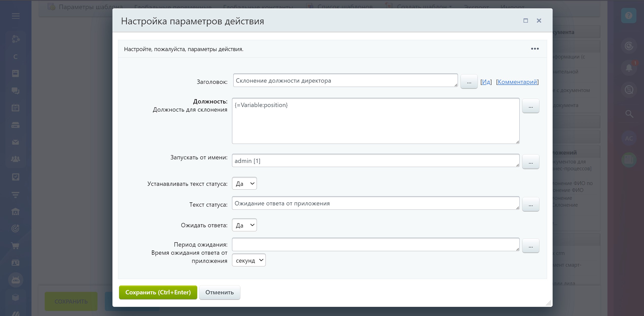The width and height of the screenshot is (644, 316).
Task: Click the 'Ид' link
Action: [x=486, y=82]
